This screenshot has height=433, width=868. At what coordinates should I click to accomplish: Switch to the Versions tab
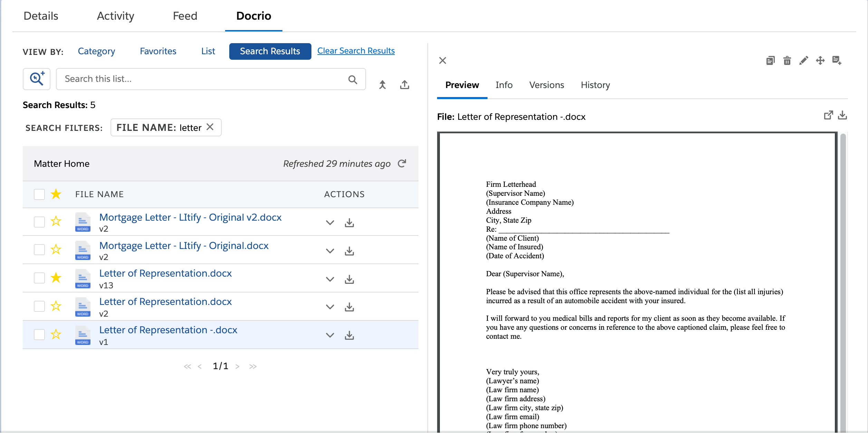546,85
